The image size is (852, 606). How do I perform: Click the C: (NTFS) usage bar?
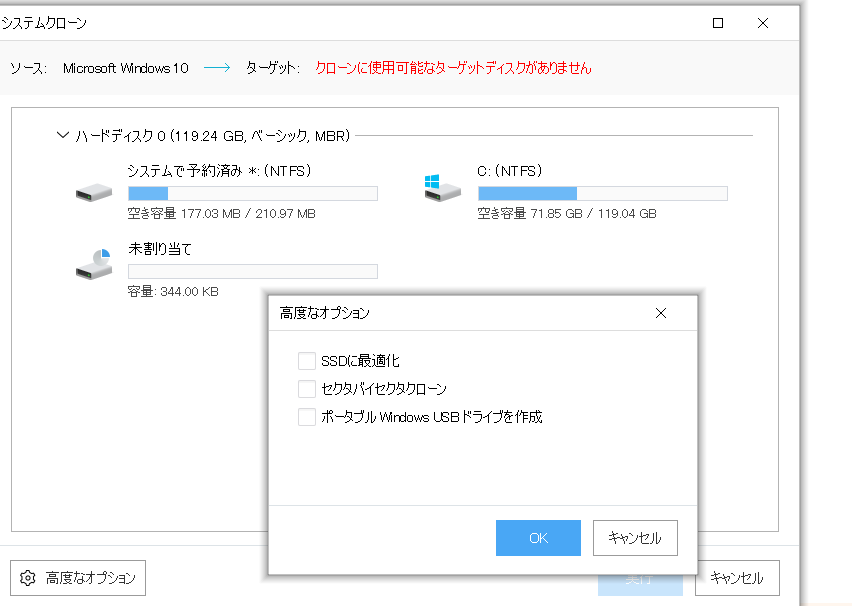tap(603, 193)
